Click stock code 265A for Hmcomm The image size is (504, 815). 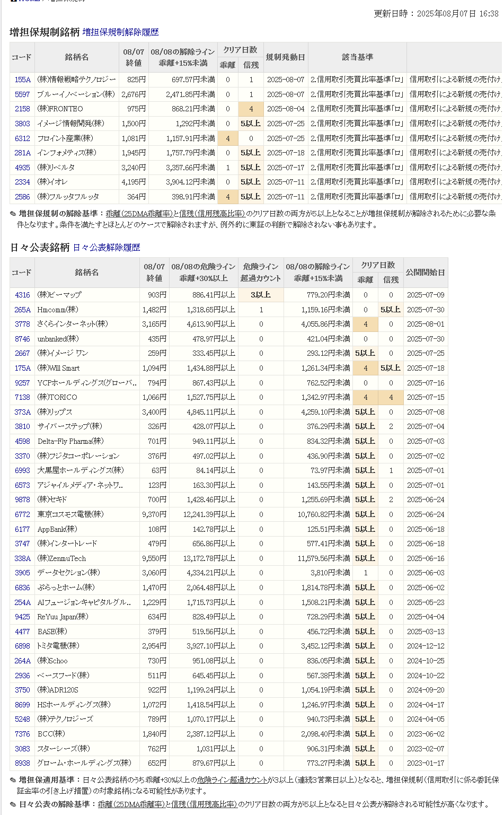click(x=22, y=310)
